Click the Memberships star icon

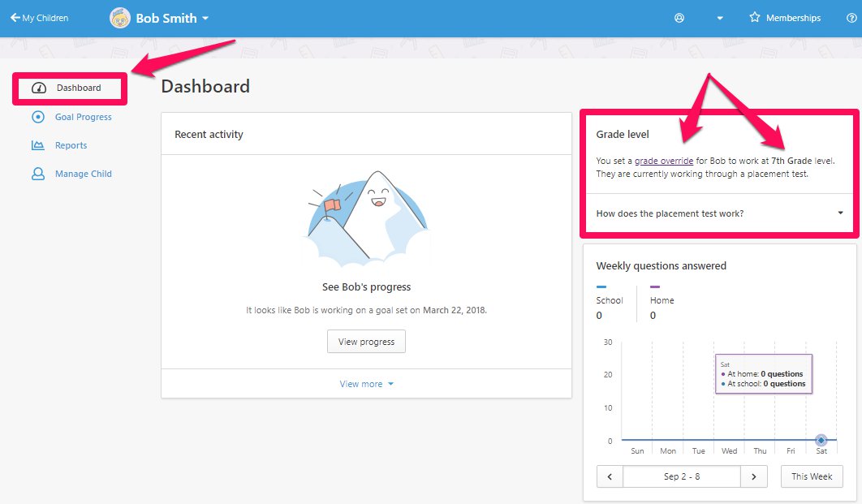point(755,18)
